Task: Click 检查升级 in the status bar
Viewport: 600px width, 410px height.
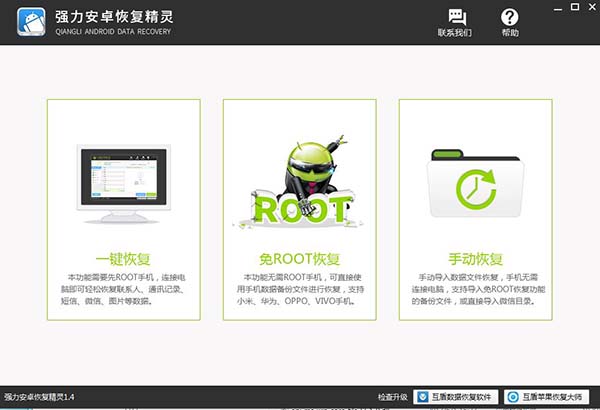Action: 393,397
